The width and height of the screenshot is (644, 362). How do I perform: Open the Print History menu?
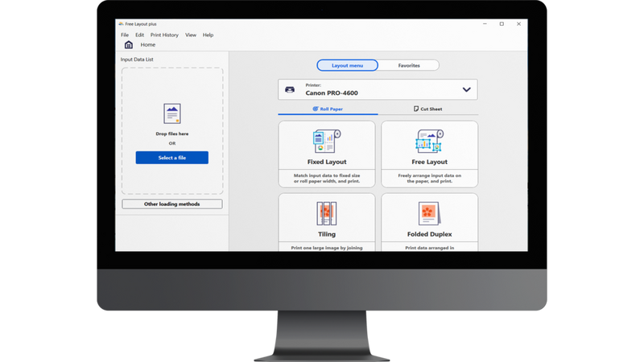pos(165,35)
